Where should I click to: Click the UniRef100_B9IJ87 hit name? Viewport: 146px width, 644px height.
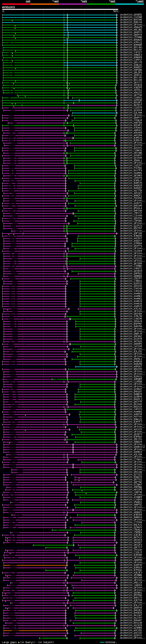[131, 50]
